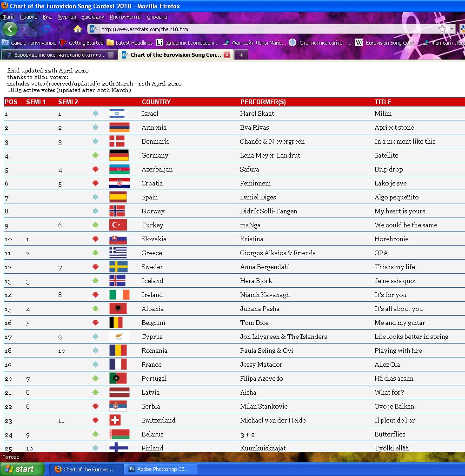This screenshot has height=476, width=465.
Task: Open the Самые популярные bookmarks folder
Action: tap(29, 43)
